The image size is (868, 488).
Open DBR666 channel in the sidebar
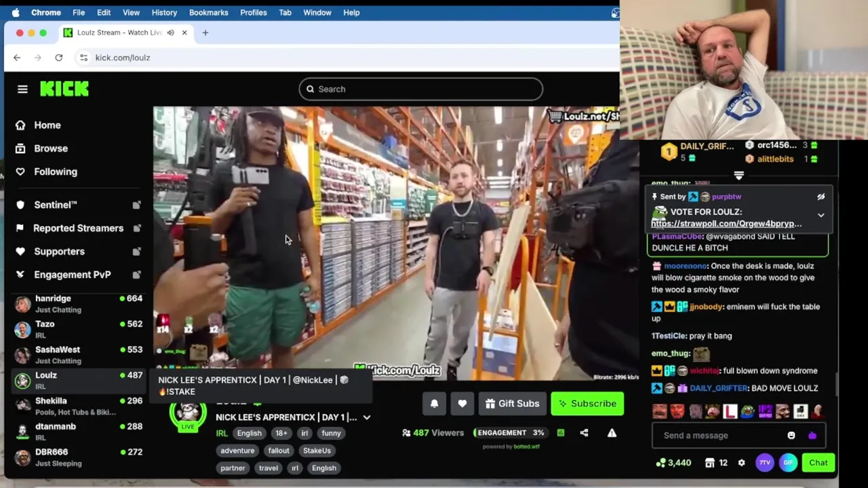[x=78, y=457]
